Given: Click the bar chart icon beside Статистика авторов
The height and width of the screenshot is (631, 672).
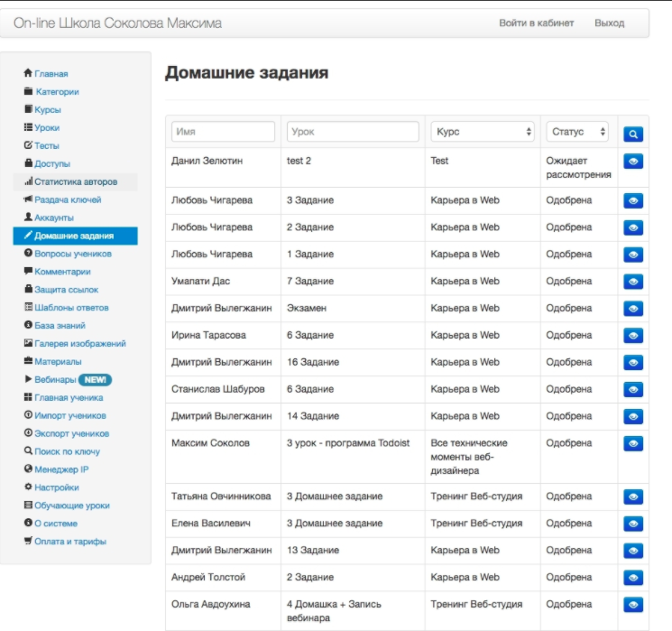Looking at the screenshot, I should click(x=28, y=181).
